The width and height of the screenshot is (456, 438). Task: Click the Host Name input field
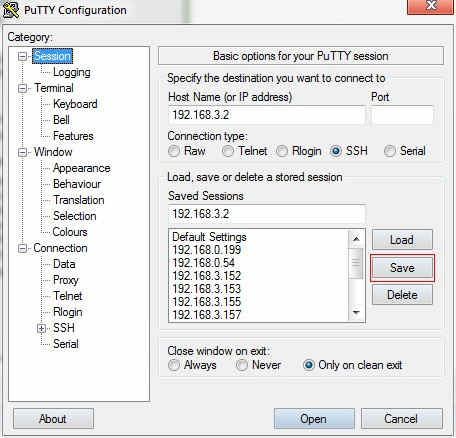click(x=267, y=115)
